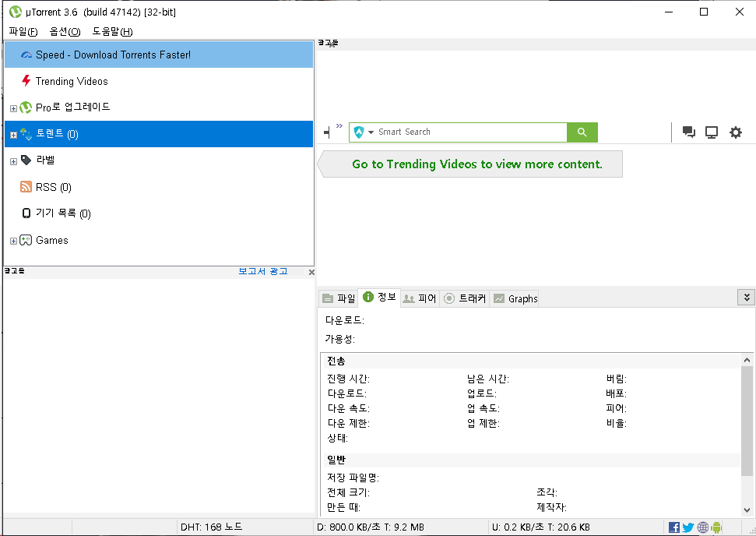Click DHT: 168 노드 status
The height and width of the screenshot is (536, 756).
[211, 527]
